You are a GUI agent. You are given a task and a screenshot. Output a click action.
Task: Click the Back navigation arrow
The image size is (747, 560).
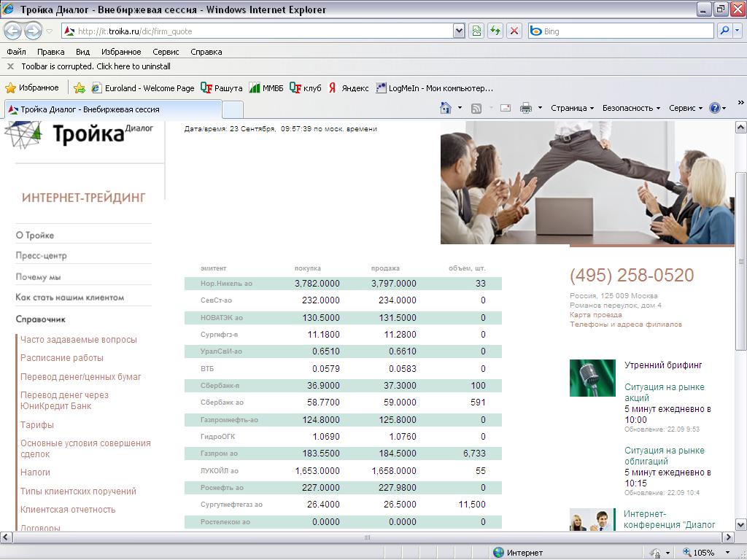(13, 31)
